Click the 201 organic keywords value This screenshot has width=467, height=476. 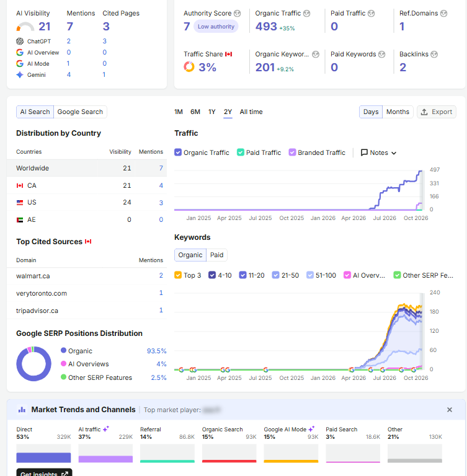click(x=265, y=68)
